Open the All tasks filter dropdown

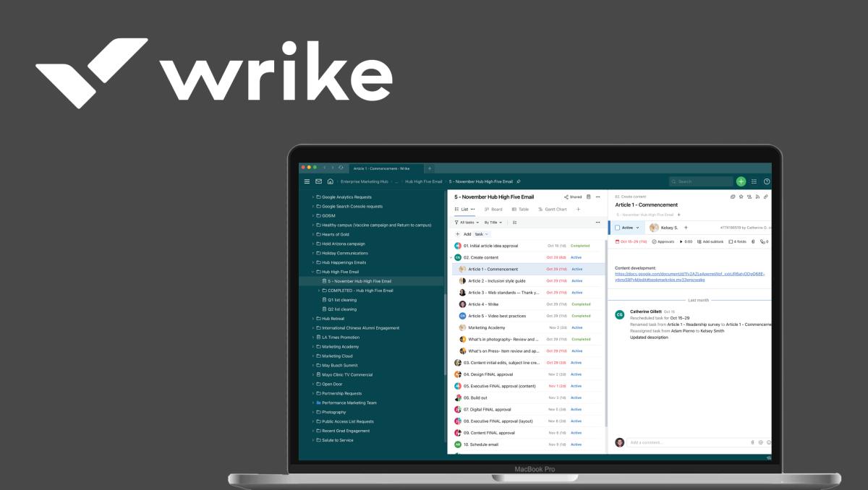[467, 223]
